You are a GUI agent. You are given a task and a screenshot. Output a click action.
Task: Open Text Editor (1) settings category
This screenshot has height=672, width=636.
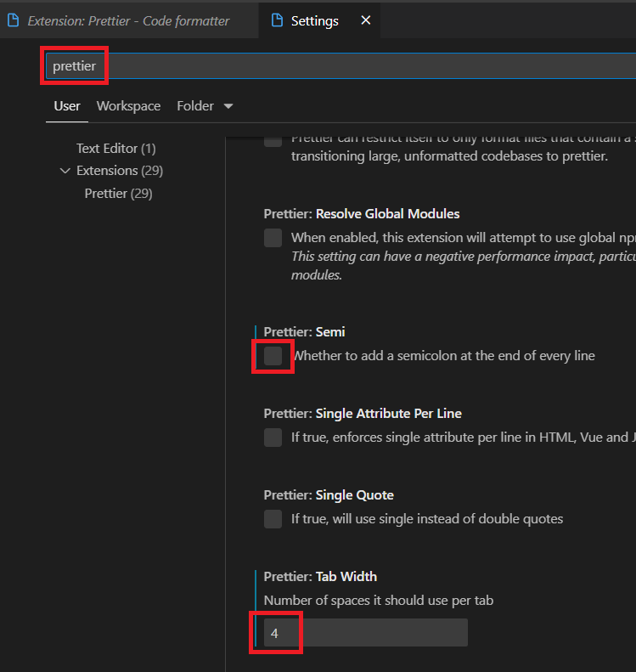[x=116, y=149]
